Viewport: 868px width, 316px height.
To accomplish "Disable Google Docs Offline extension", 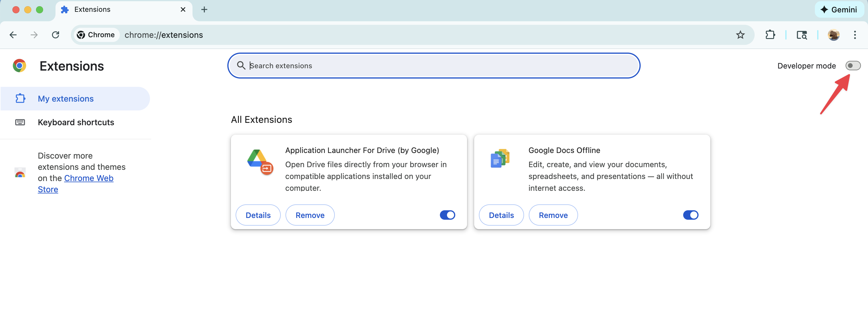I will [x=691, y=215].
